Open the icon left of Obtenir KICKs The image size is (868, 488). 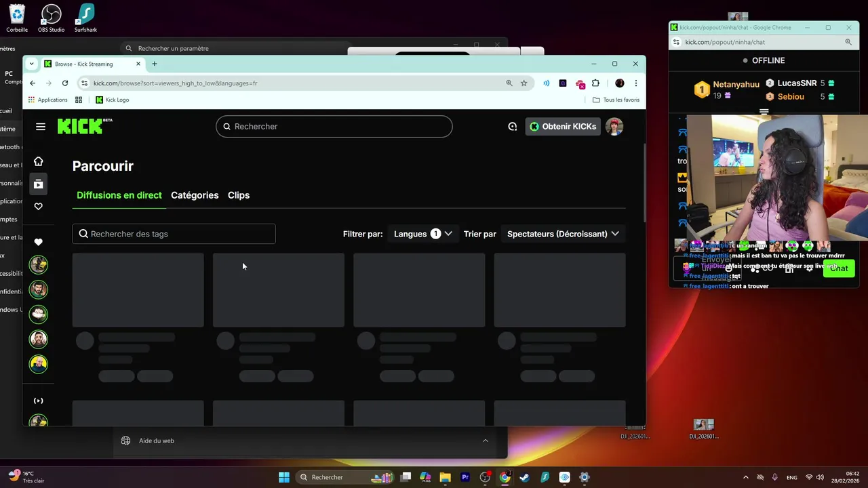tap(513, 127)
